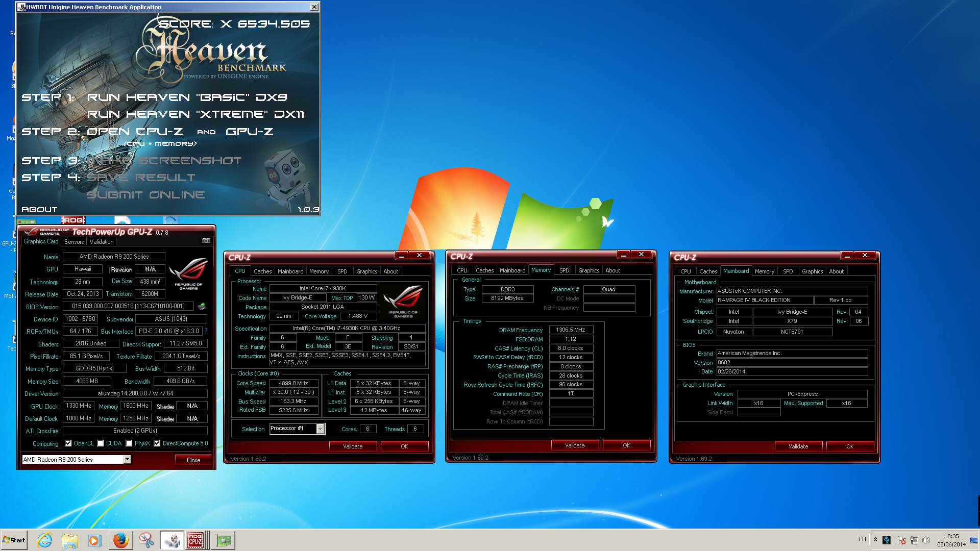Click the GPU-Z Name field value
This screenshot has height=551, width=980.
click(114, 257)
